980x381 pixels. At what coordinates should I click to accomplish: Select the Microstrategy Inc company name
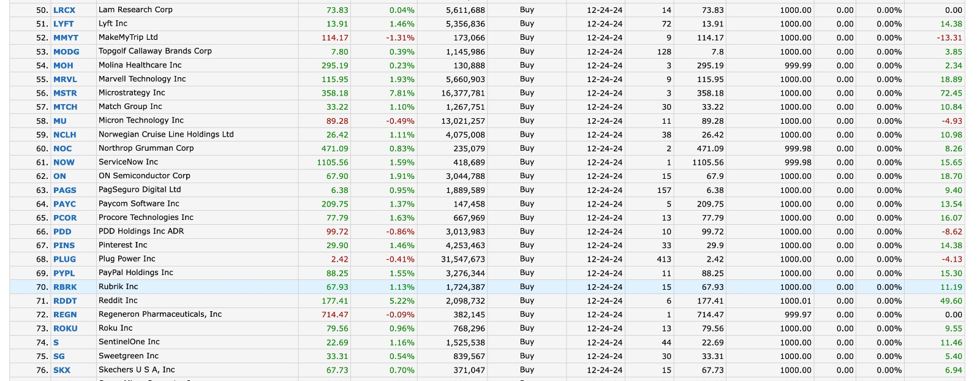click(x=132, y=92)
